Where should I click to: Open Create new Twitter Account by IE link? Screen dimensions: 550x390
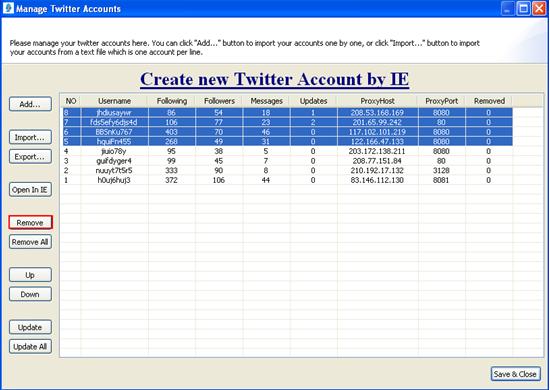274,79
